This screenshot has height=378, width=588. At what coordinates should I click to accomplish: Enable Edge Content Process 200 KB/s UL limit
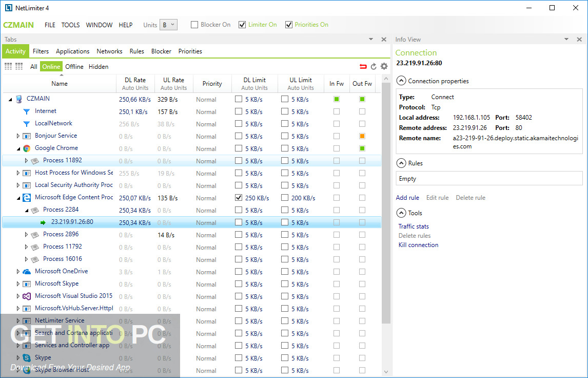(x=285, y=197)
